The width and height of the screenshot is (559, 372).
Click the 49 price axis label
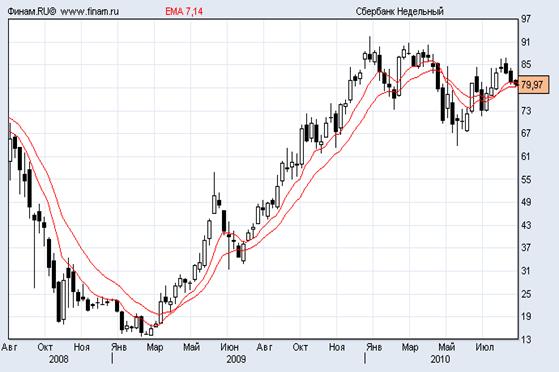click(525, 202)
